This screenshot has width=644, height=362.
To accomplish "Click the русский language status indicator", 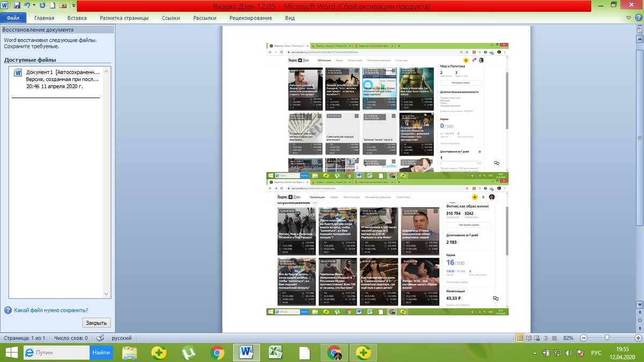I will tap(121, 338).
